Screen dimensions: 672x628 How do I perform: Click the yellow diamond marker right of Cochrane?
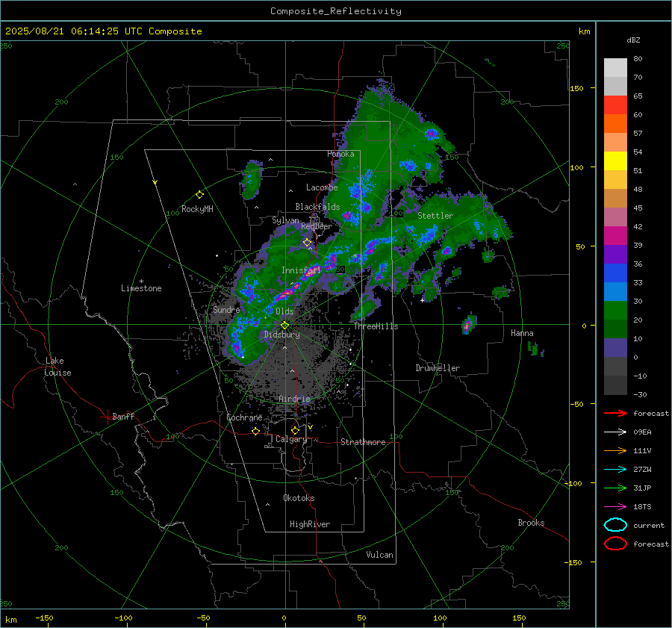[x=256, y=431]
